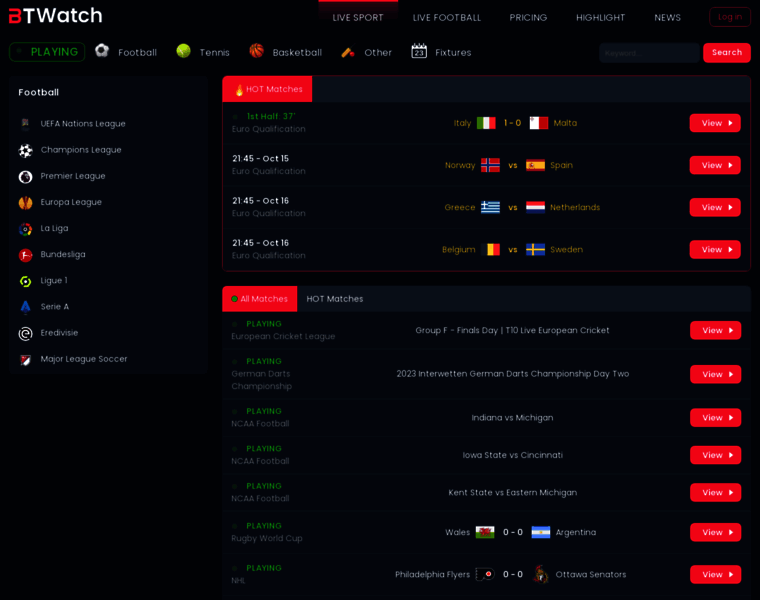View the Belgium vs Sweden match
The width and height of the screenshot is (760, 600).
tap(715, 250)
